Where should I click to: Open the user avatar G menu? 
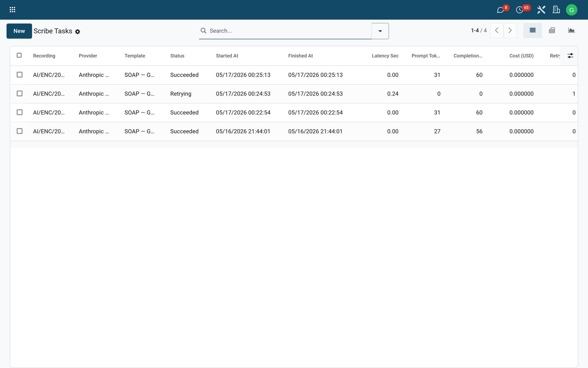pos(571,10)
